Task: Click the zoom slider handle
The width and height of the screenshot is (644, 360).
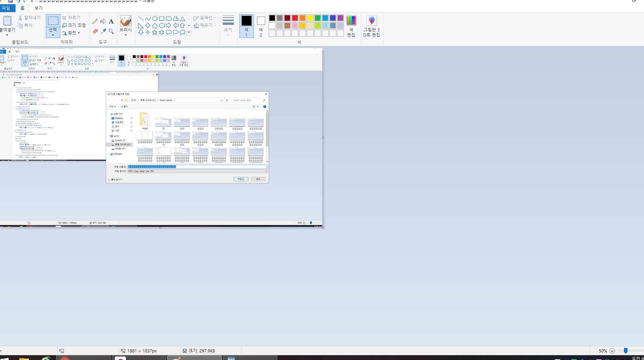Action: [x=625, y=351]
